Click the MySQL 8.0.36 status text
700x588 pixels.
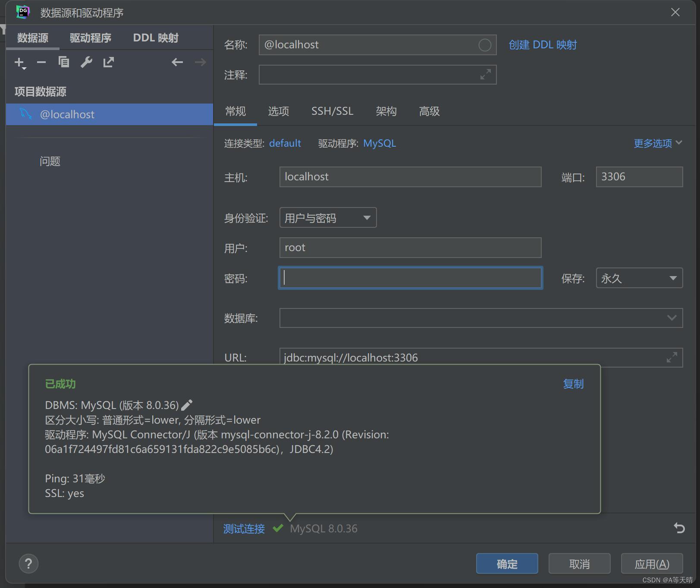(x=323, y=528)
